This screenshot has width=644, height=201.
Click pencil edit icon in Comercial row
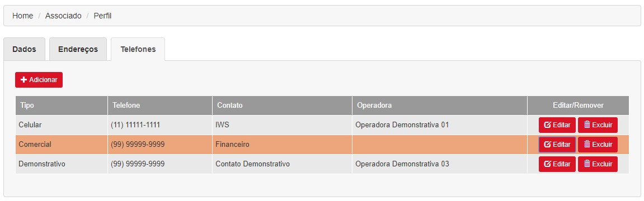tap(547, 145)
